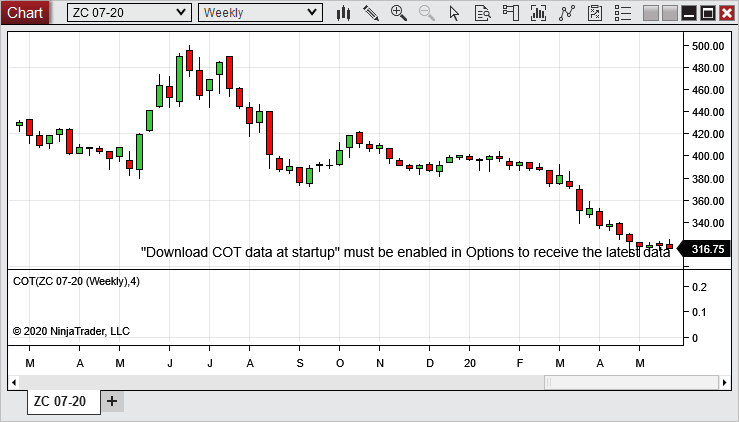Select the ZC 07-20 chart tab
Screen dimensions: 739x422
64,402
